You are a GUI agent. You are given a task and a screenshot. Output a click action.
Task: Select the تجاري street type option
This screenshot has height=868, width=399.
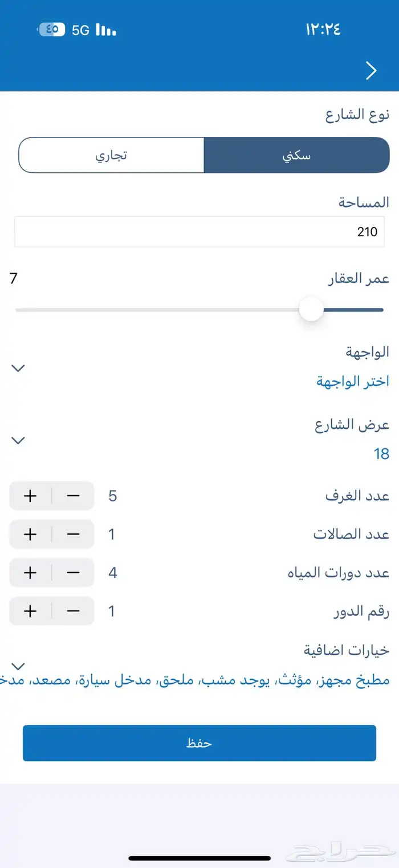click(x=112, y=155)
